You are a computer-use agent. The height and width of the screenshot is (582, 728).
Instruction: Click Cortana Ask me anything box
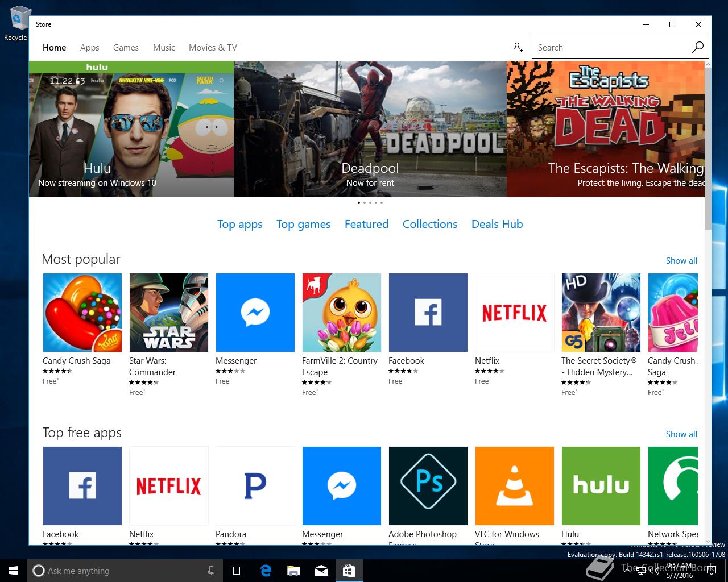124,571
